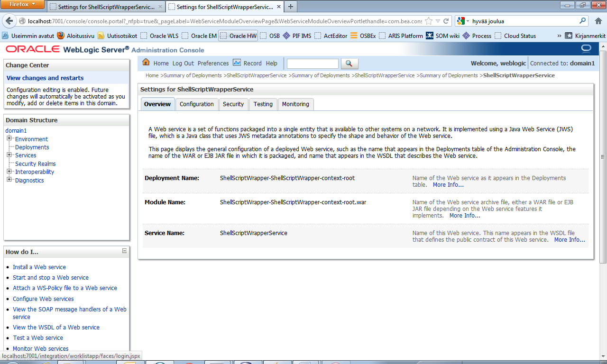Screen dimensions: 607x364
Task: Open the Firefox application menu
Action: pyautogui.click(x=23, y=4)
